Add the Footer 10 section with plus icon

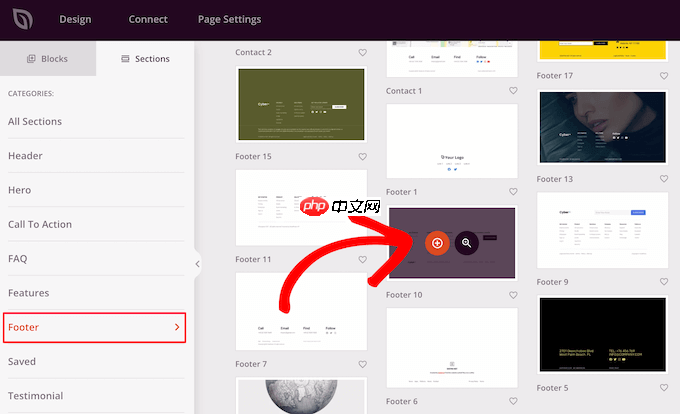click(x=437, y=243)
